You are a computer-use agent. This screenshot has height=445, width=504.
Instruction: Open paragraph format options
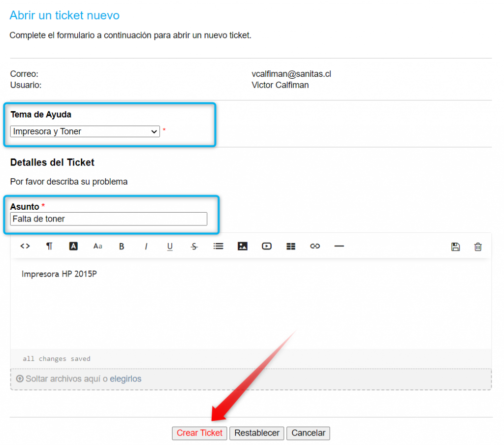click(49, 246)
